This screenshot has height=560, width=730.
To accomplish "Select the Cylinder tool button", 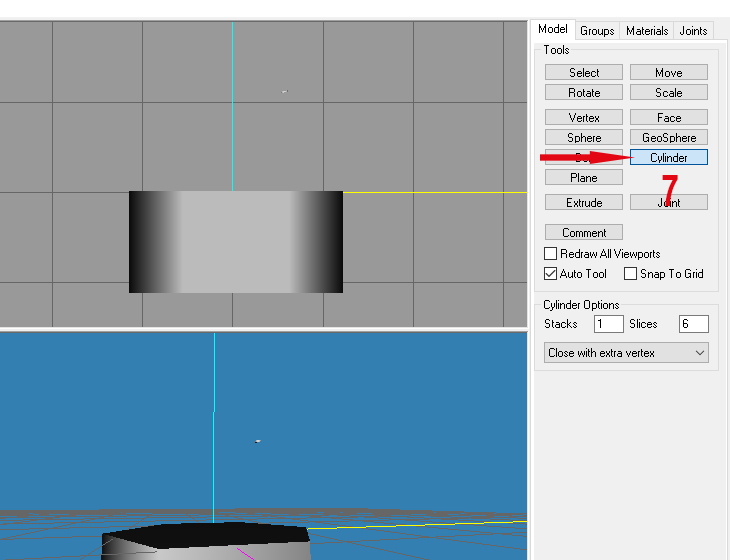I will tap(668, 157).
